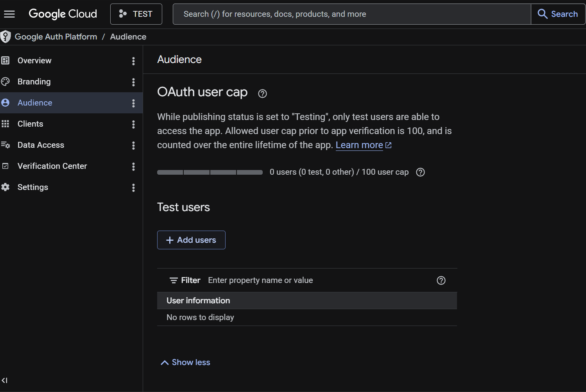This screenshot has width=586, height=392.
Task: Click the Google Auth Platform shield icon
Action: 5,37
